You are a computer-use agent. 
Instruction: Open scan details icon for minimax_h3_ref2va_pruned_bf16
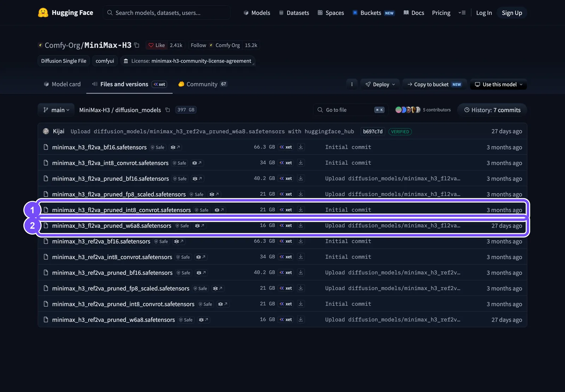(x=201, y=273)
